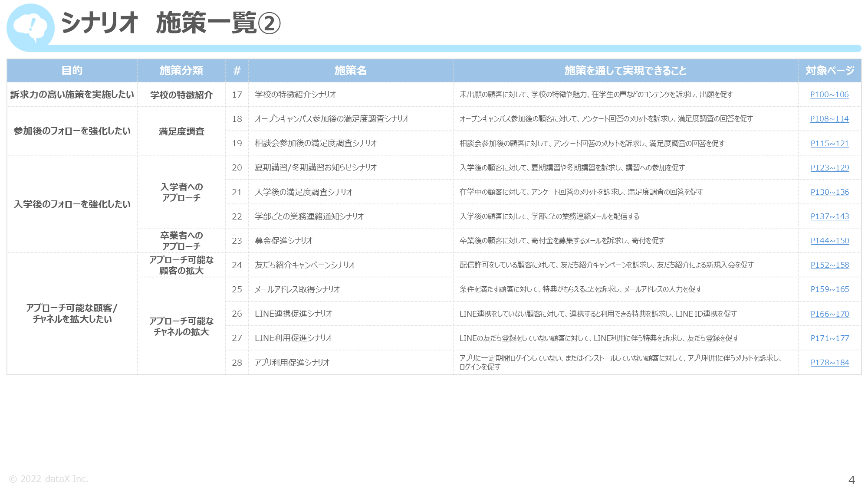The height and width of the screenshot is (488, 868).
Task: Open page link P159~165
Action: (829, 289)
